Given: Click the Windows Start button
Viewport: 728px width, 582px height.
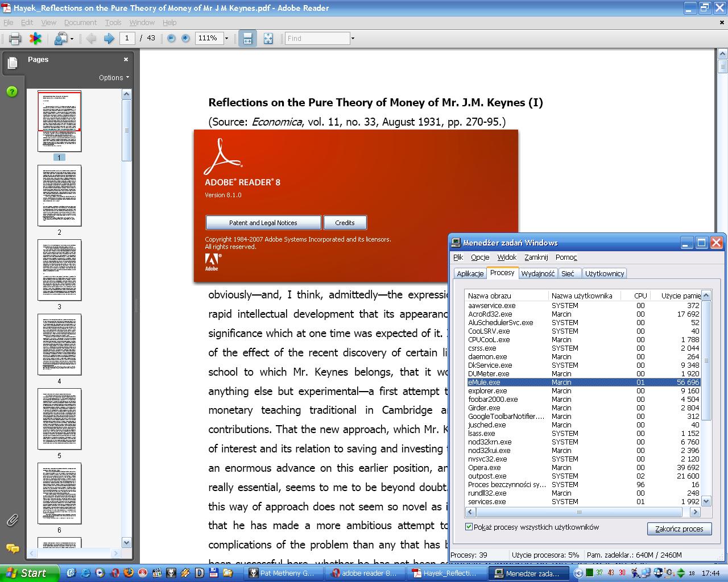Looking at the screenshot, I should point(29,573).
